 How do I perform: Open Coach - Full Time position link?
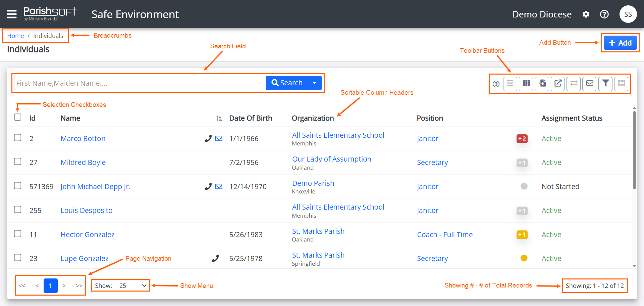pos(445,234)
